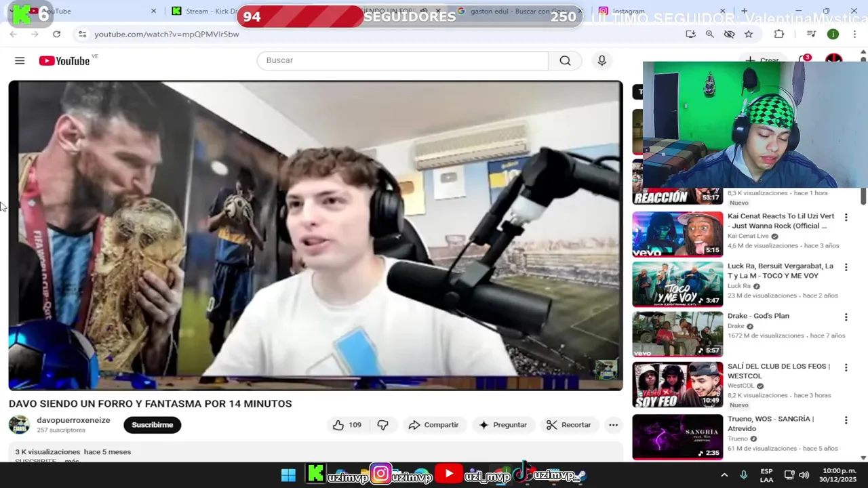Click the taskbar clock showing 10:00 p.m.
Screen dimensions: 868x488
839,475
